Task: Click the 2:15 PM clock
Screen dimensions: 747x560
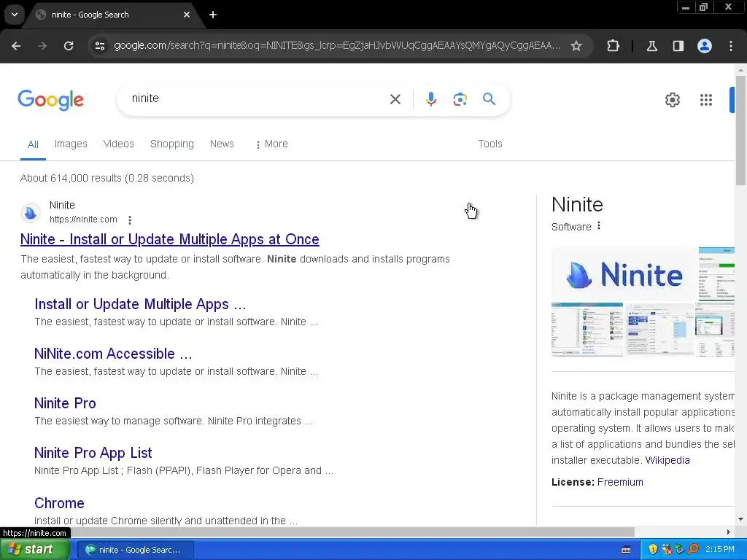Action: click(720, 550)
